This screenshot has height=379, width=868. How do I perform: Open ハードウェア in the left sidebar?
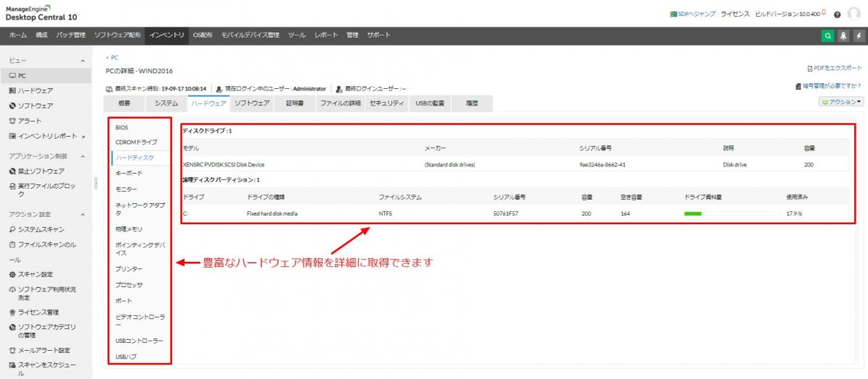click(35, 90)
